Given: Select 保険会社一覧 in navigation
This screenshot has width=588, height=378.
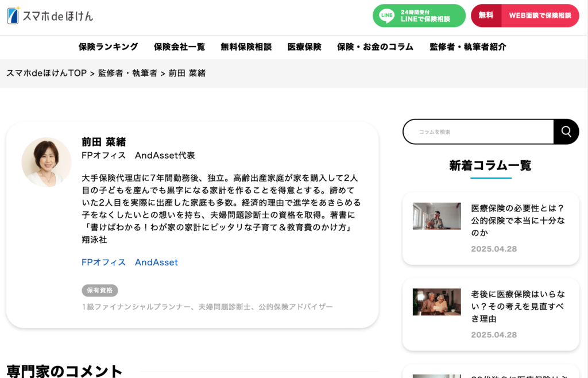Looking at the screenshot, I should pos(179,47).
